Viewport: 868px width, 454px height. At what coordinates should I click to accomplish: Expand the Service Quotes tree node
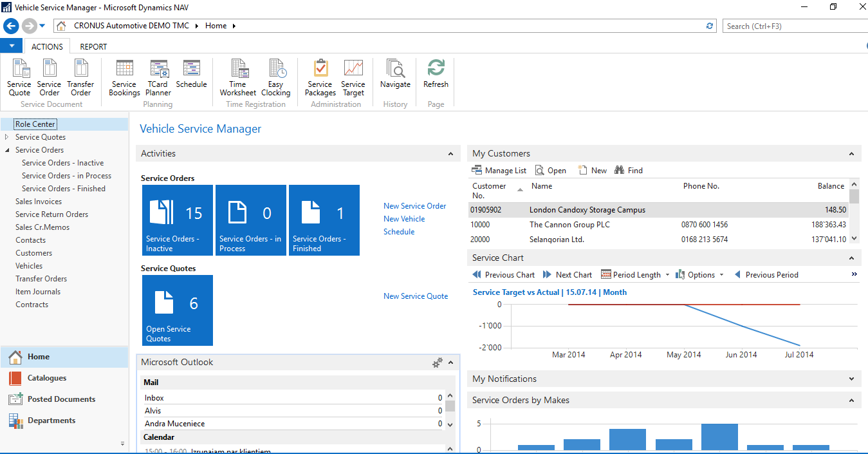6,137
